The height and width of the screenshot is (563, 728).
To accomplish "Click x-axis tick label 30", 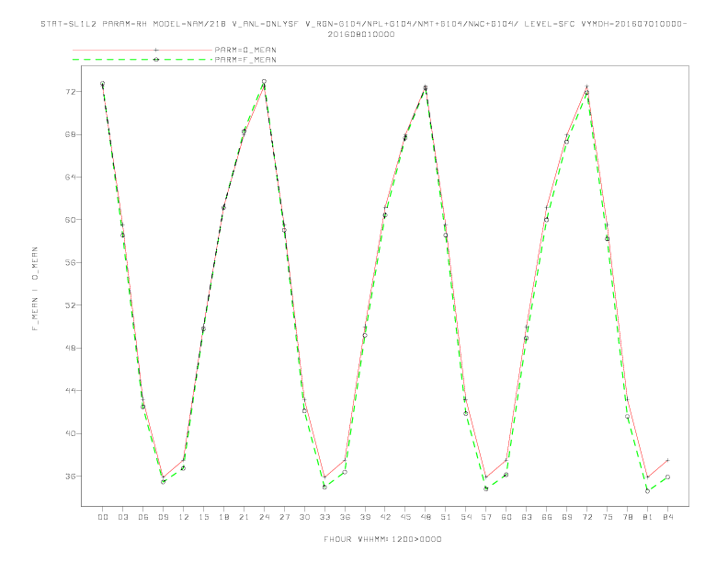I will (x=305, y=517).
